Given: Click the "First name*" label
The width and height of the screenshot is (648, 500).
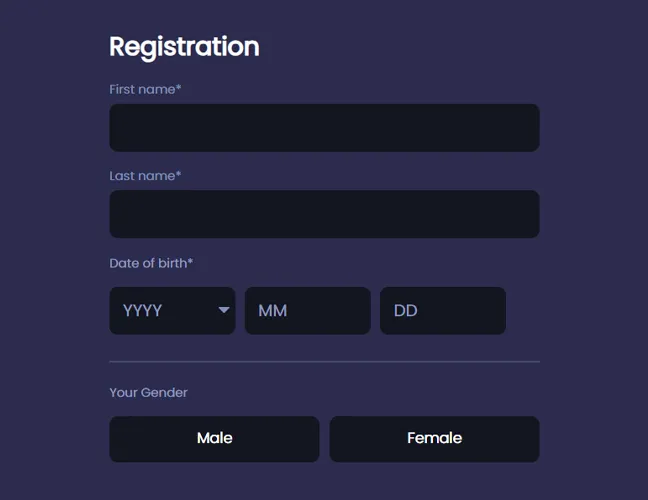Looking at the screenshot, I should point(144,89).
